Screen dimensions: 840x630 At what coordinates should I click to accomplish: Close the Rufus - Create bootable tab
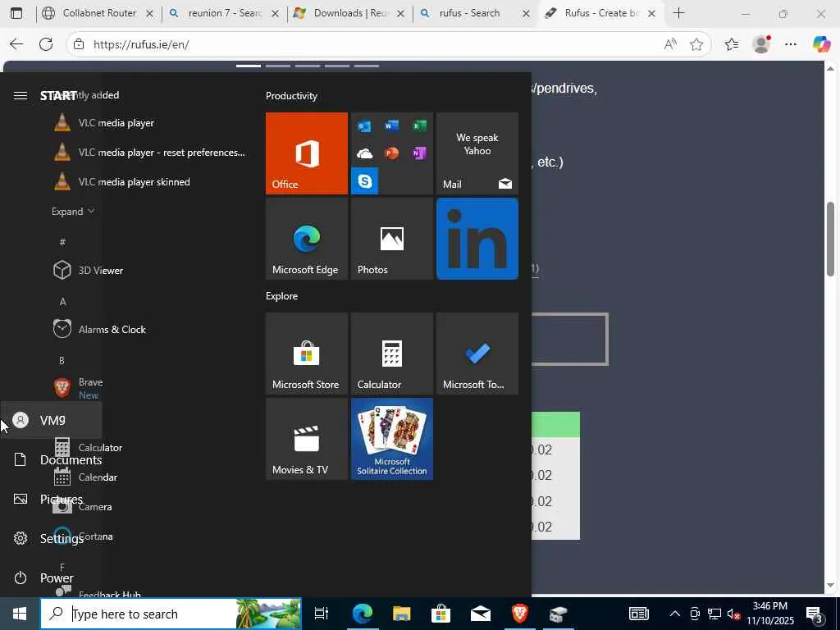pyautogui.click(x=651, y=13)
